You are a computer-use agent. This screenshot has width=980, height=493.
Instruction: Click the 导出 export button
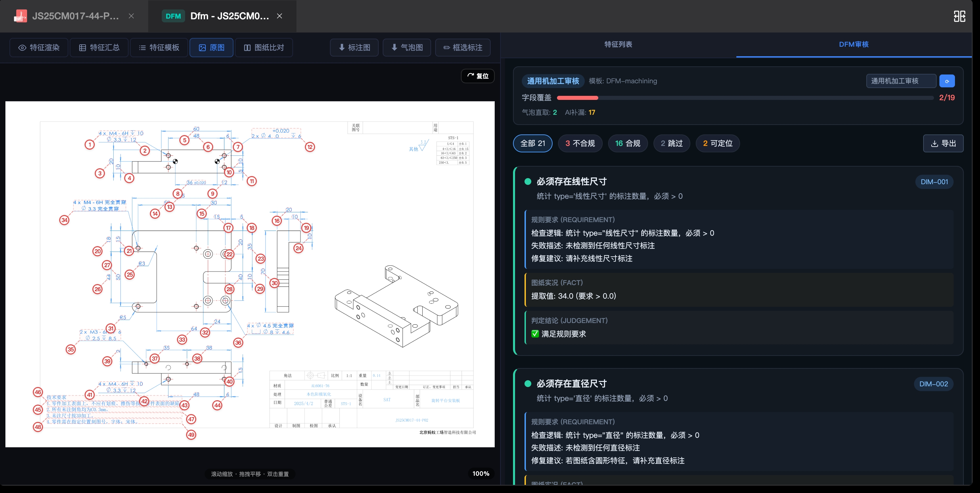click(x=943, y=144)
